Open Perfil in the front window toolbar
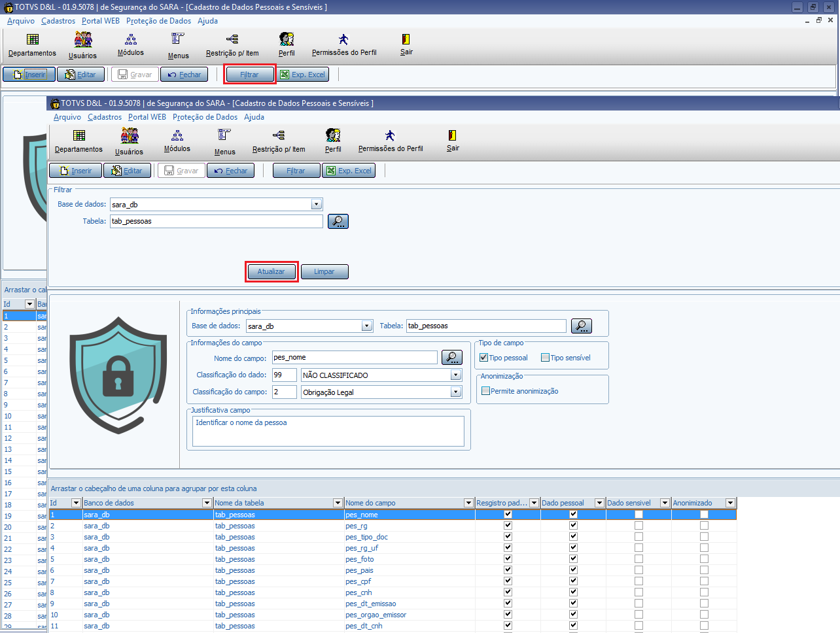This screenshot has height=633, width=840. click(x=333, y=141)
